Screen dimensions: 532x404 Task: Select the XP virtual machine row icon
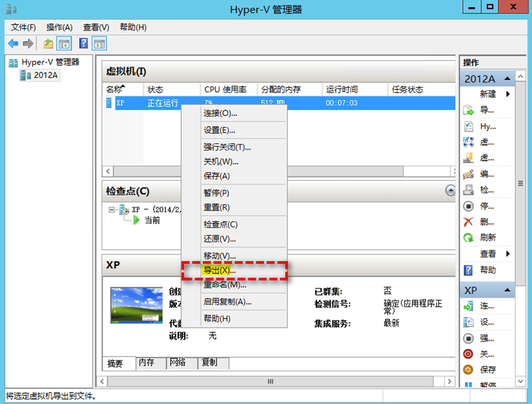109,103
